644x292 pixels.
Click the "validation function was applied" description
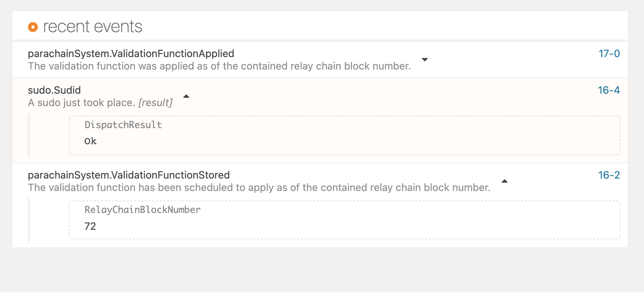pos(219,66)
